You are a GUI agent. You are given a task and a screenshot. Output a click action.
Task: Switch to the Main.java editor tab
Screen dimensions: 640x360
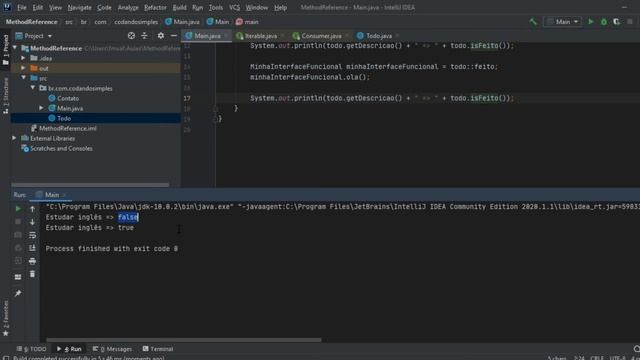coord(207,36)
